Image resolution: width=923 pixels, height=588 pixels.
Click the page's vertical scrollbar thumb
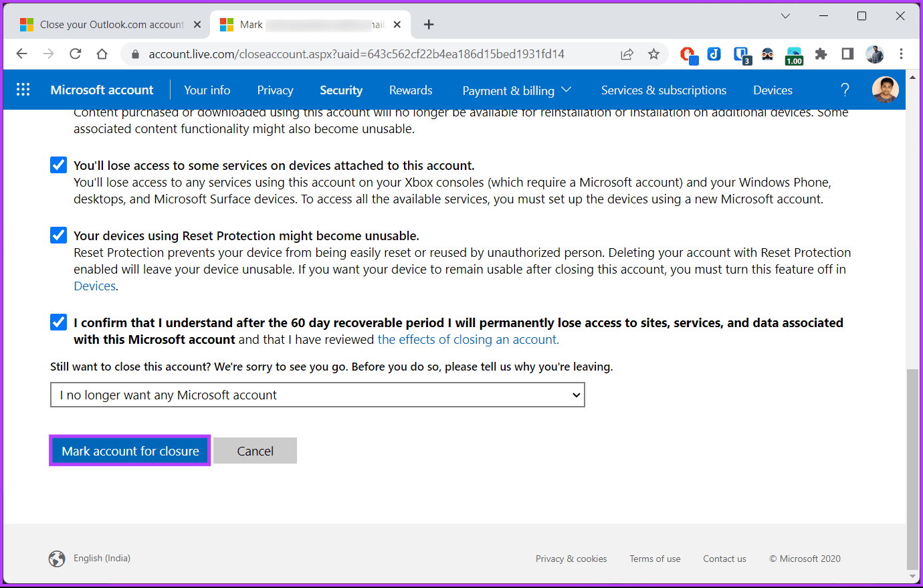click(912, 468)
